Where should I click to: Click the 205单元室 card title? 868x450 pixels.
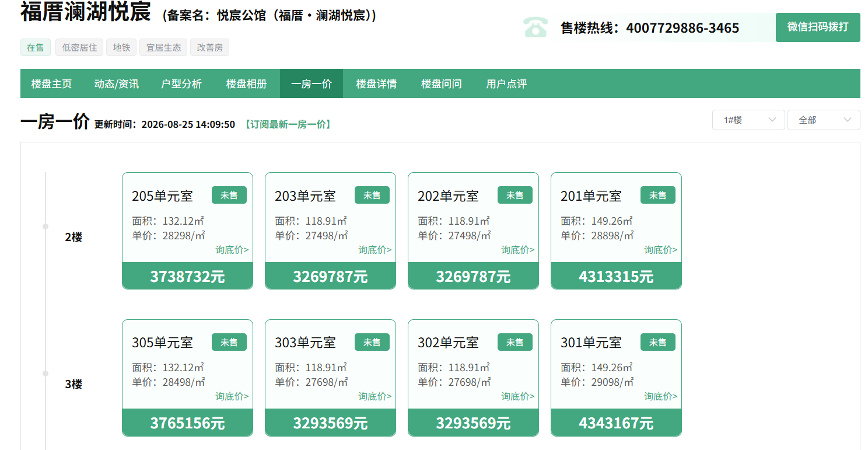(162, 196)
